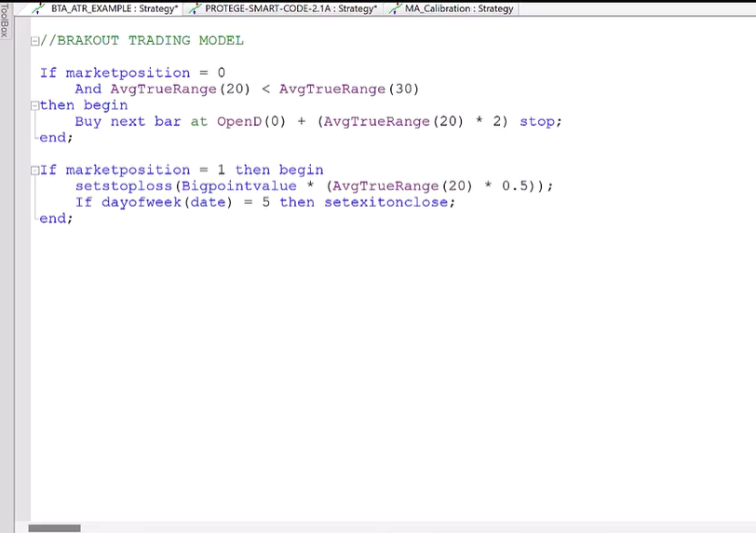Click the 'And' keyword on the second condition line
The image size is (756, 533).
[x=88, y=89]
